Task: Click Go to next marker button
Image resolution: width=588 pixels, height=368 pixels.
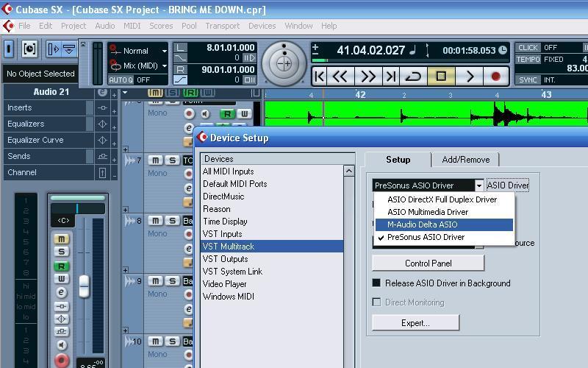Action: click(391, 77)
